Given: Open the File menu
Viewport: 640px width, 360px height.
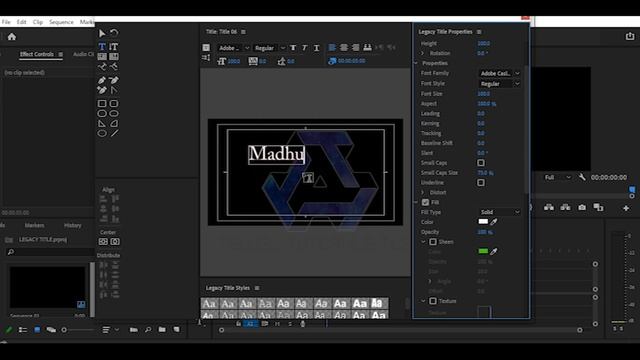Looking at the screenshot, I should [x=6, y=22].
